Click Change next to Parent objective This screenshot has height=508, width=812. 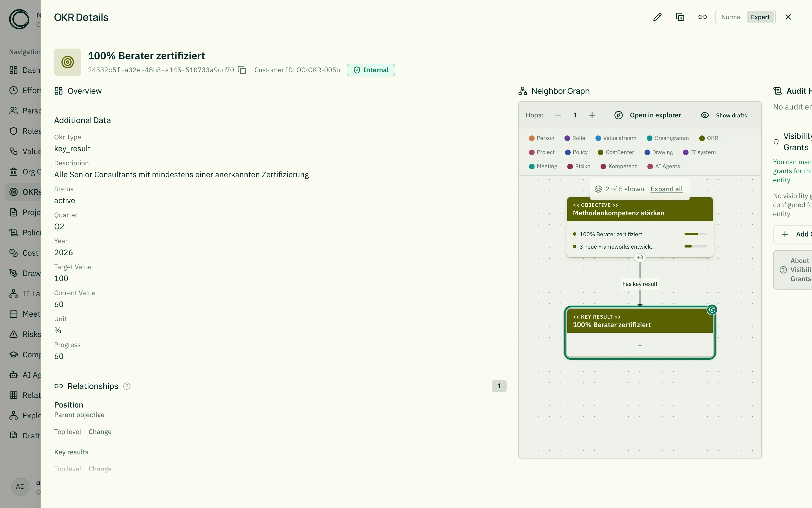pyautogui.click(x=100, y=432)
